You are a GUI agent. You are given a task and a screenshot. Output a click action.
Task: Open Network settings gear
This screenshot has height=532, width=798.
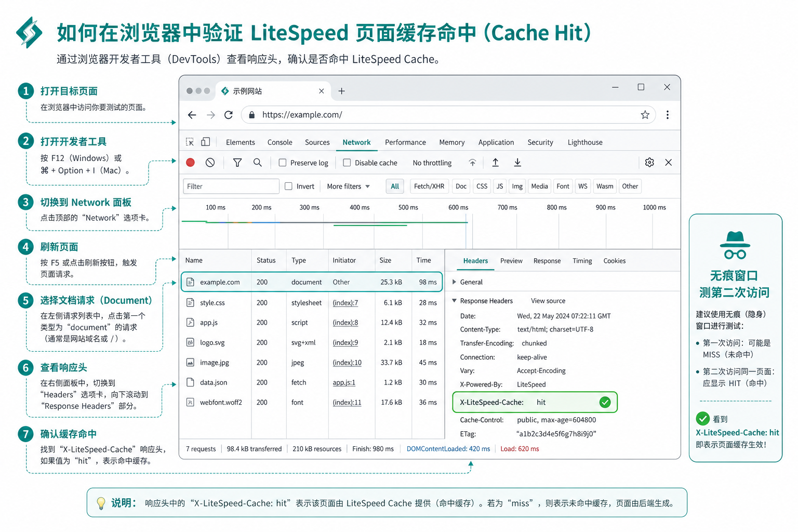point(649,163)
